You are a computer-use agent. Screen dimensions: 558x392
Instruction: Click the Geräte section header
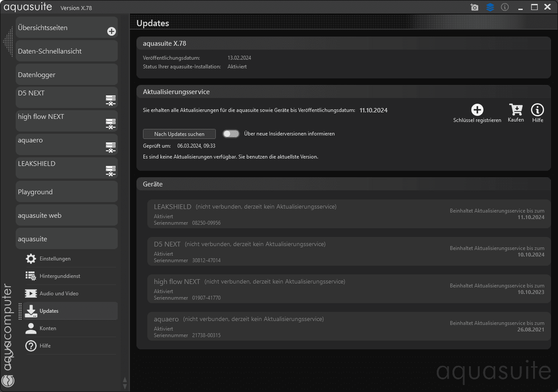pos(344,184)
